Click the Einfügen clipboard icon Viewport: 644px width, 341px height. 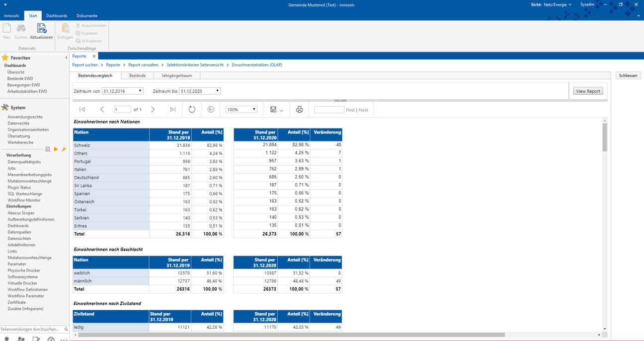(x=65, y=29)
